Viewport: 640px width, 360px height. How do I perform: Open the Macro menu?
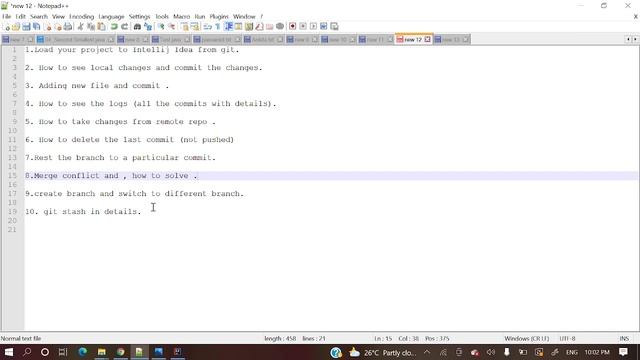pyautogui.click(x=181, y=17)
